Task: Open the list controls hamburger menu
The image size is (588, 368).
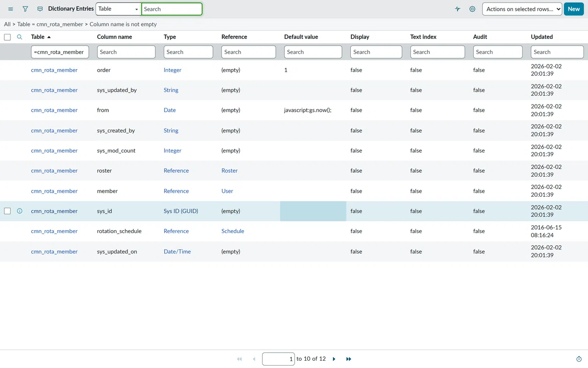Action: [x=11, y=9]
